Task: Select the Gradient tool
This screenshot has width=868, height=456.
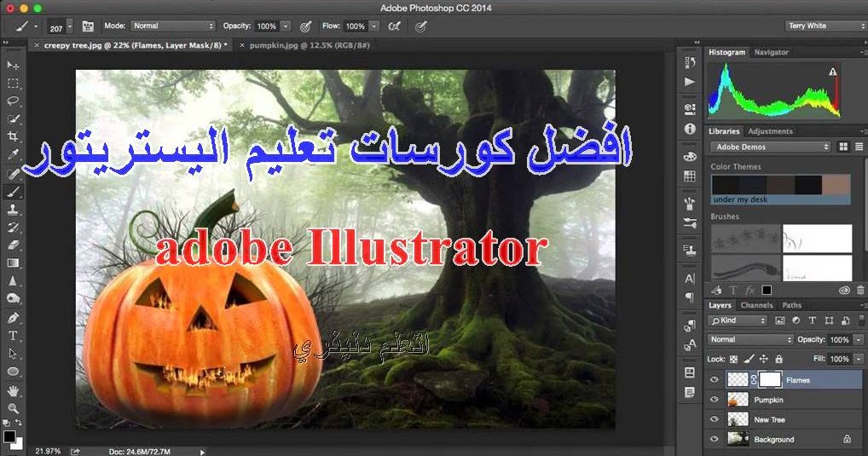Action: point(13,263)
